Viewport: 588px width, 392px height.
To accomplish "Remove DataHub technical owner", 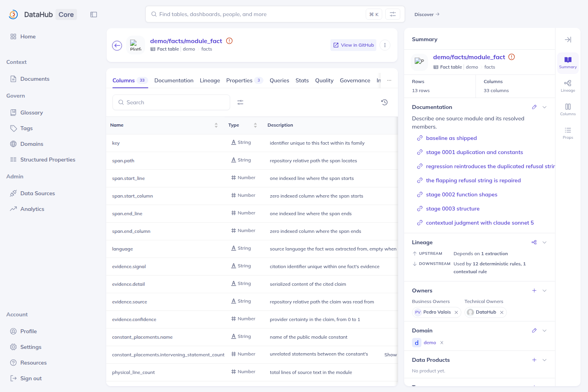I will pos(502,312).
